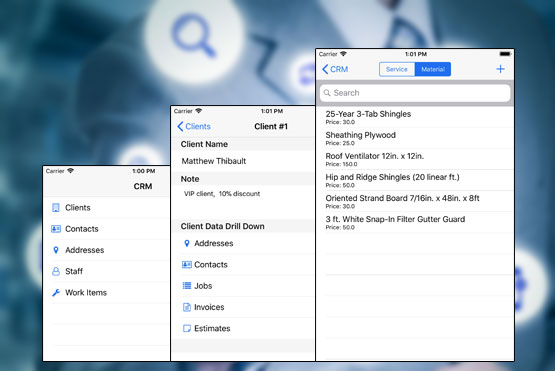
Task: Select Sheathing Plywood item
Action: [415, 138]
